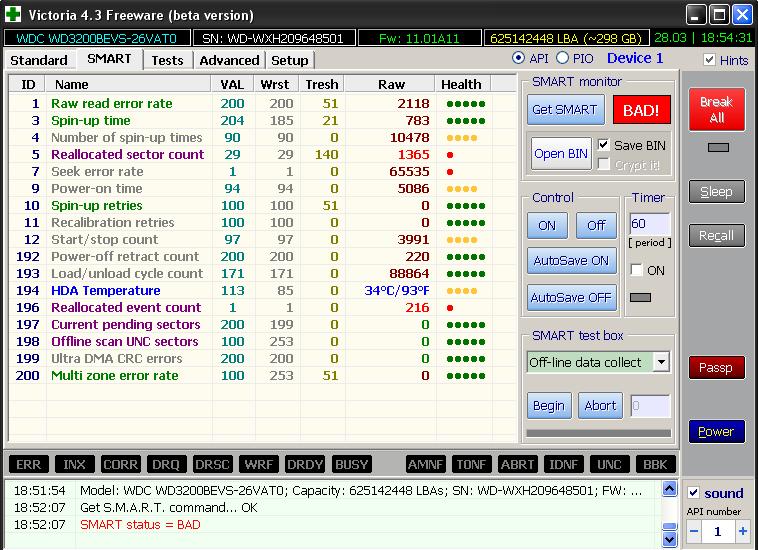The image size is (758, 550).
Task: Click the Tresh column header
Action: [321, 85]
